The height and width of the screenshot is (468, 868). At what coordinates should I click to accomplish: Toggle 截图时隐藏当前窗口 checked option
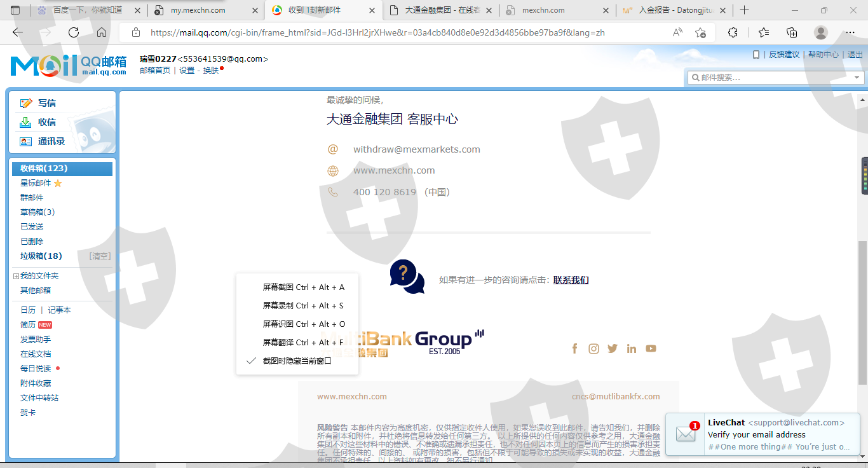pyautogui.click(x=297, y=361)
